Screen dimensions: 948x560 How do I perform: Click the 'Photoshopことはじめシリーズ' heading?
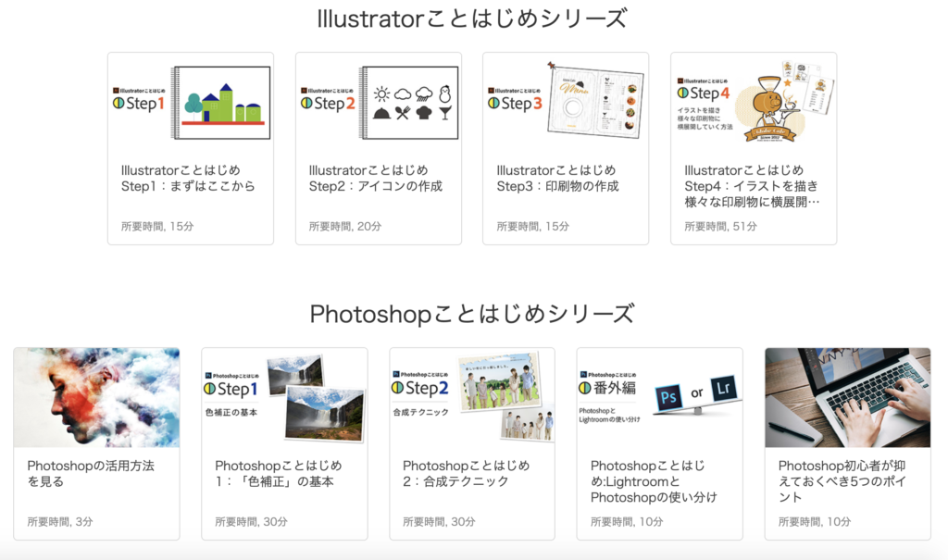472,314
